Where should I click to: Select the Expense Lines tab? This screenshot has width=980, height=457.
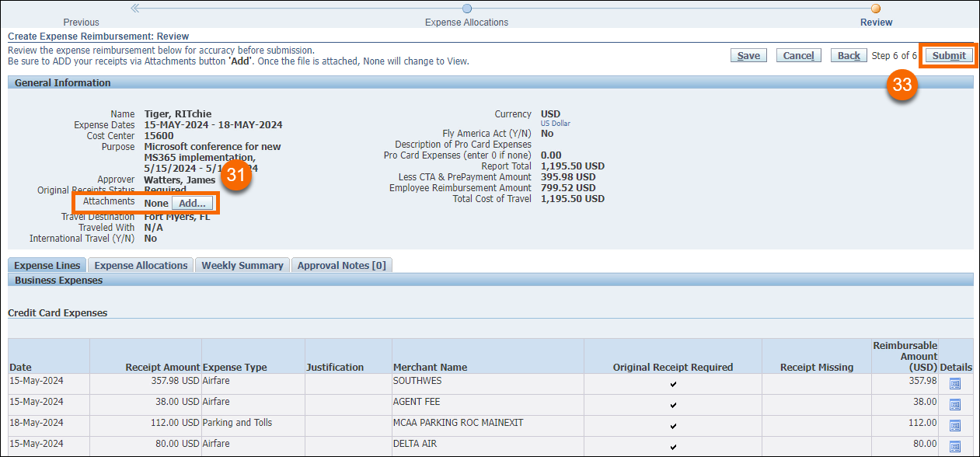click(47, 265)
